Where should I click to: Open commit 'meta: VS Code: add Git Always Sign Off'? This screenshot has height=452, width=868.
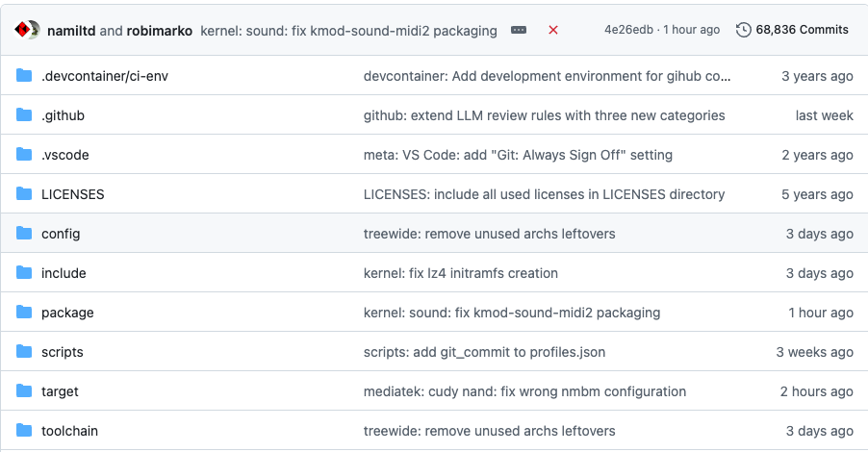pyautogui.click(x=518, y=155)
